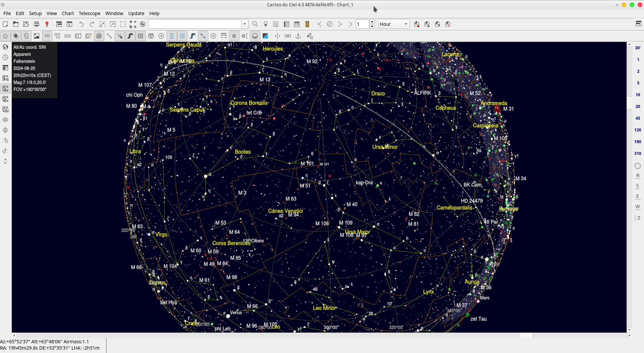This screenshot has width=644, height=353.
Task: Click the New chart icon
Action: (5, 24)
